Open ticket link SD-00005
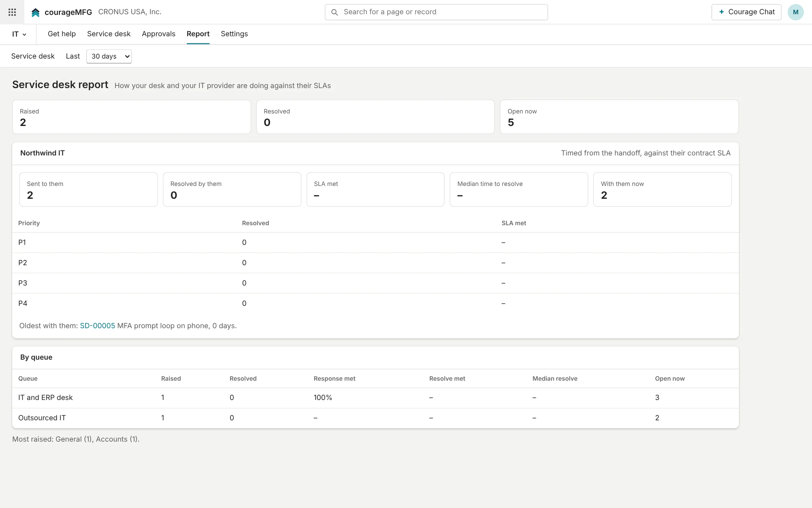Viewport: 812px width, 508px height. pyautogui.click(x=97, y=326)
